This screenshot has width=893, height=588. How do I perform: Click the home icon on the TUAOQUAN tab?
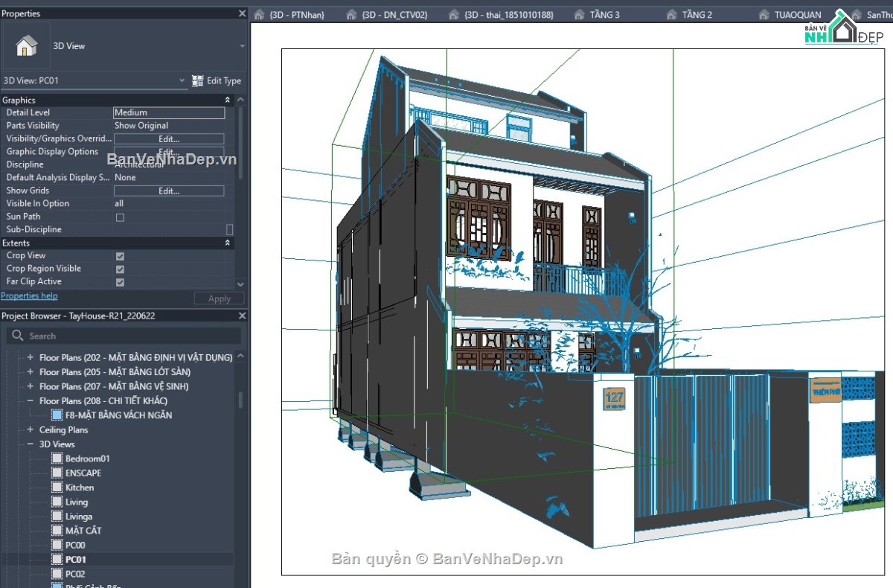[x=764, y=13]
